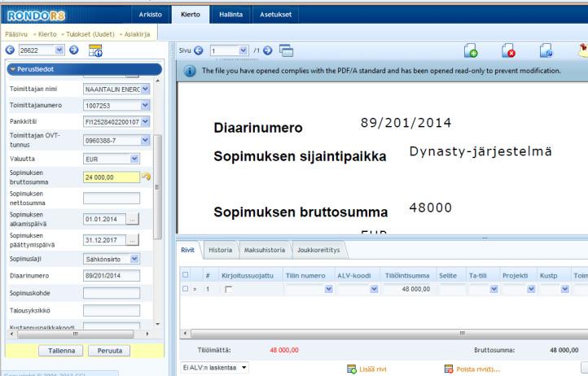Click Tiliöintisumma cell 48 000,00 in row 1
This screenshot has width=588, height=376.
tap(408, 289)
